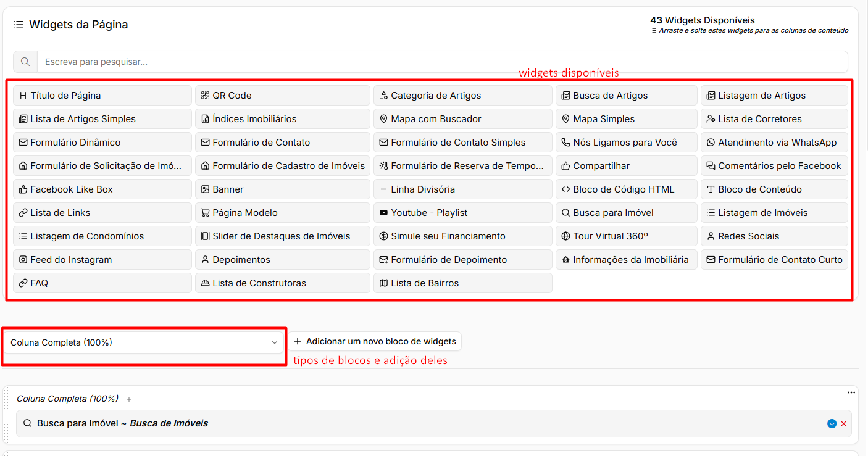Select the Simule seu Financiamento widget
Image resolution: width=868 pixels, height=456 pixels.
tap(463, 236)
